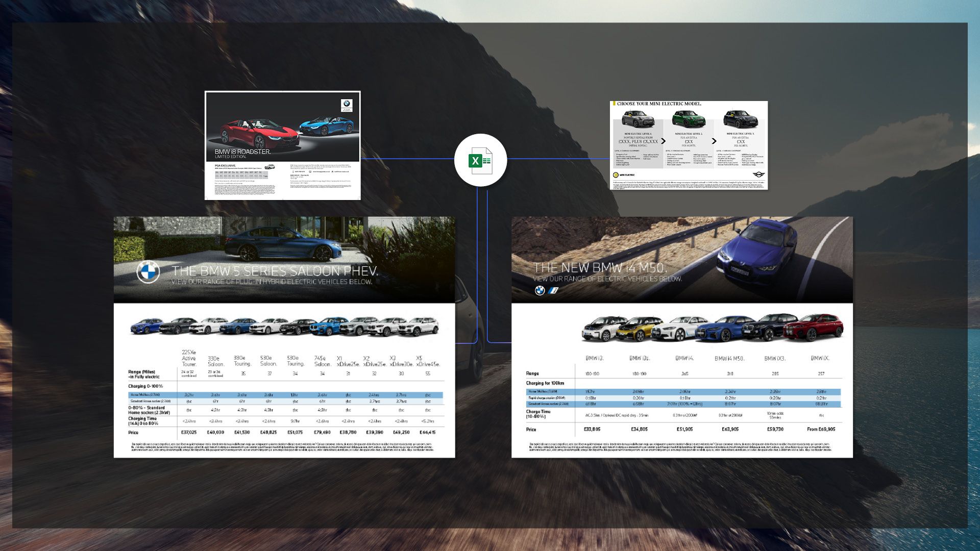Click the 'From £69,905' price cell

click(821, 429)
